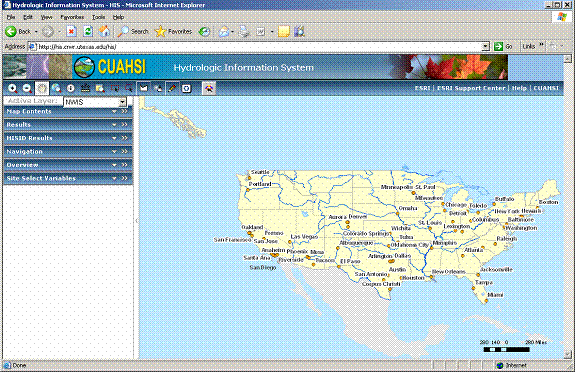This screenshot has width=576, height=373.
Task: Open the Tools menu
Action: pyautogui.click(x=98, y=17)
